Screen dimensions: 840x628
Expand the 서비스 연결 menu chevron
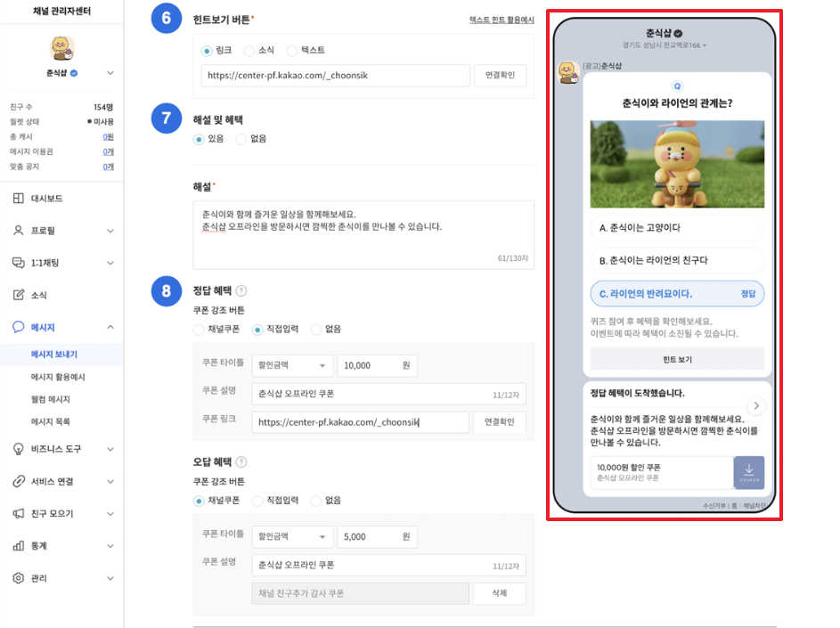(110, 482)
